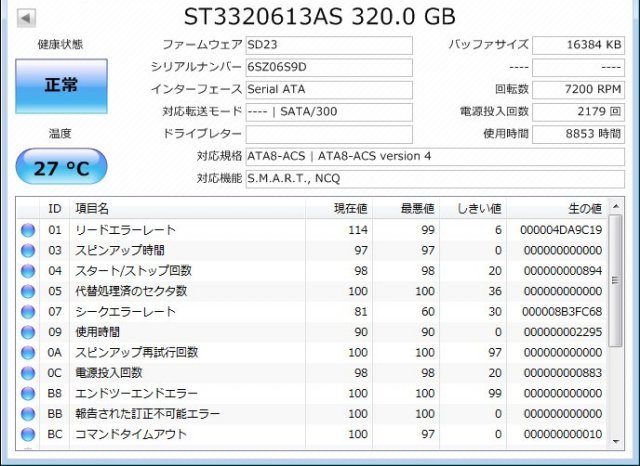Select the 代替処理済のセクタ数 attribute name
Image resolution: width=640 pixels, height=466 pixels.
pyautogui.click(x=131, y=291)
